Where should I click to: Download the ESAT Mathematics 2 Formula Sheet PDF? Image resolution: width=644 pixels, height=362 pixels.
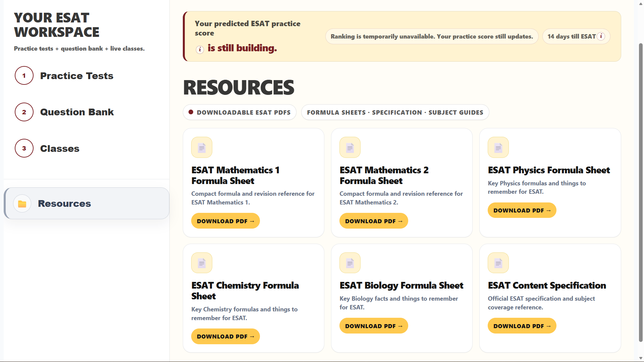374,221
